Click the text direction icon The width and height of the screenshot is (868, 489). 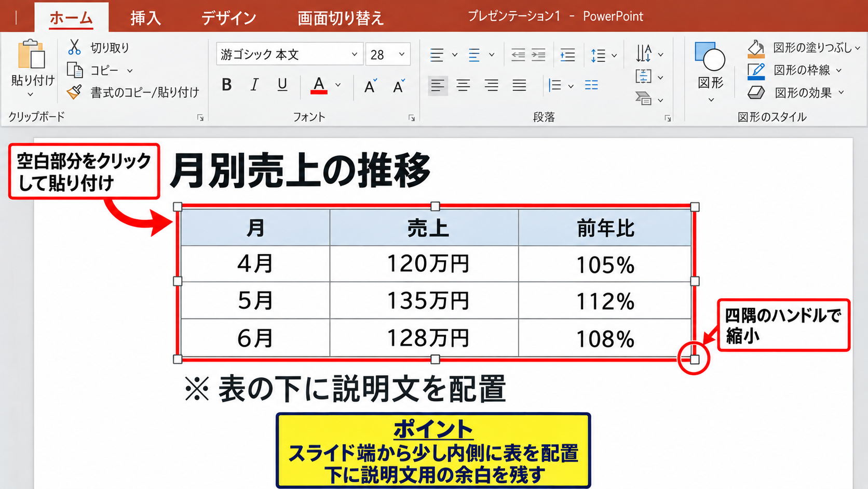coord(644,53)
